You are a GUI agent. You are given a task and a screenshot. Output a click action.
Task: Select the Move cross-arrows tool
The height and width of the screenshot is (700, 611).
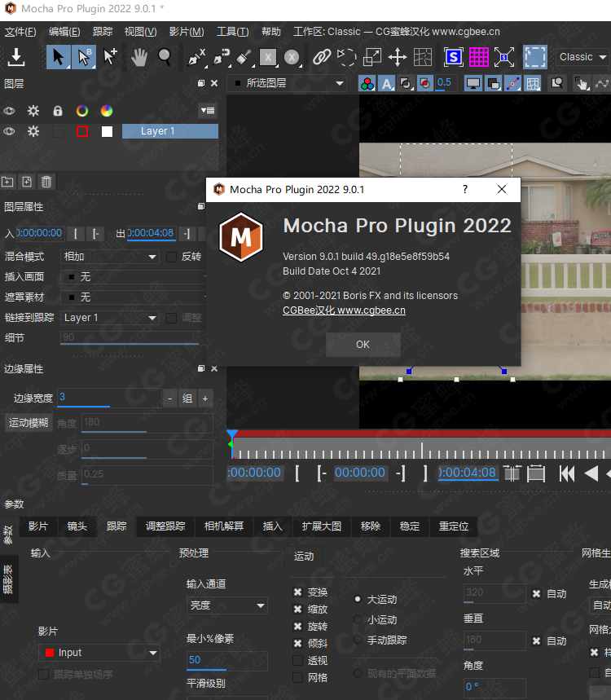pos(398,57)
